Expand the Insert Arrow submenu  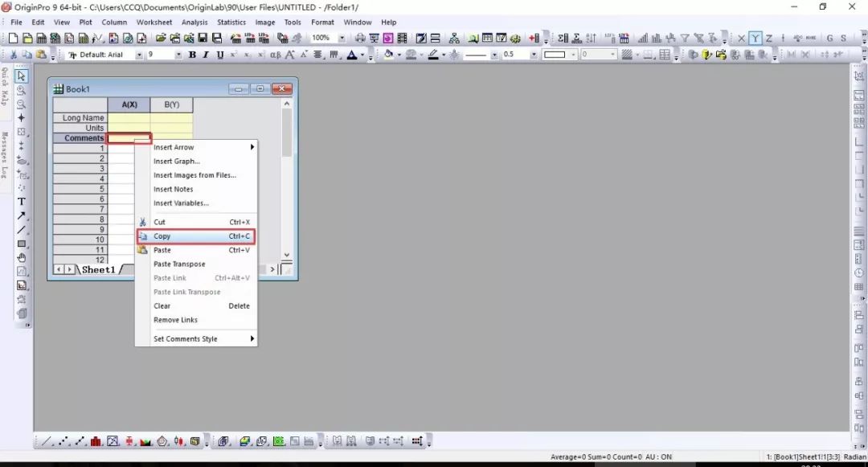click(198, 147)
